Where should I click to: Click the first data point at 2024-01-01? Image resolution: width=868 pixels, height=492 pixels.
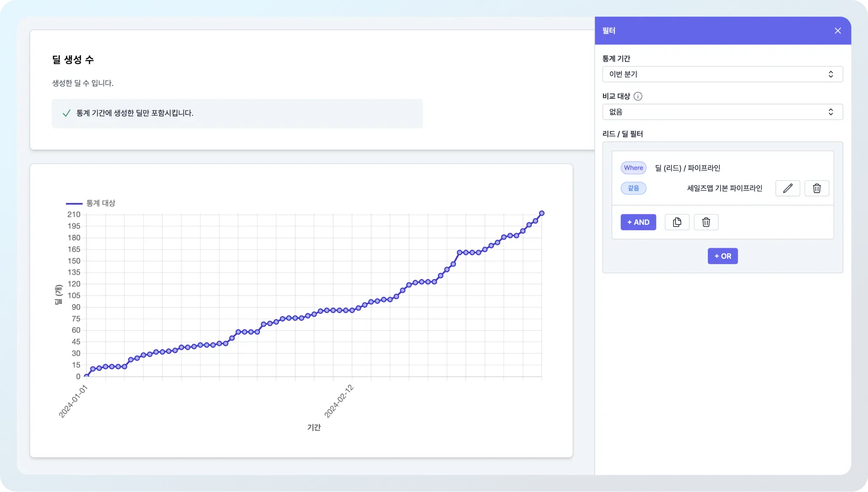pos(86,376)
